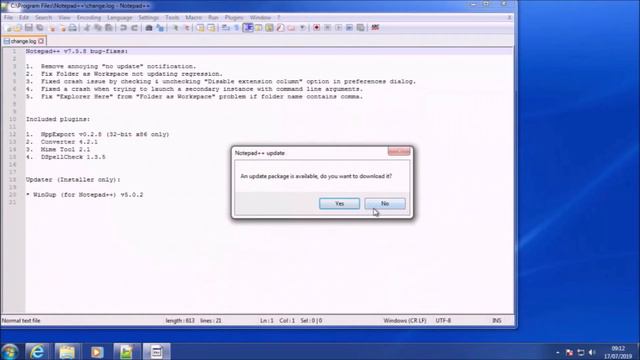Image resolution: width=640 pixels, height=360 pixels.
Task: Click the Windows Start button
Action: tap(9, 351)
